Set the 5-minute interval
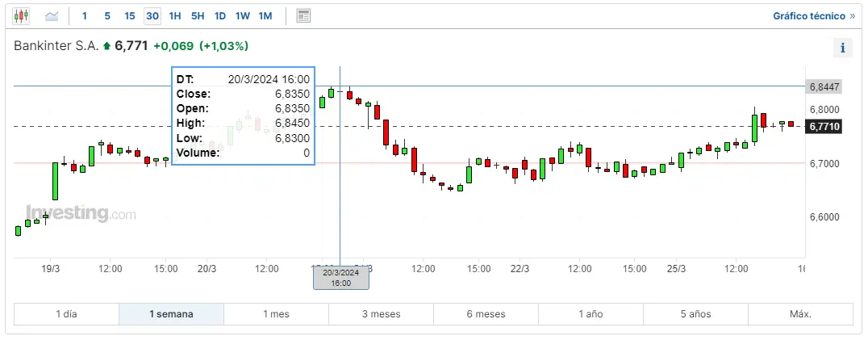The height and width of the screenshot is (340, 868). coord(106,15)
